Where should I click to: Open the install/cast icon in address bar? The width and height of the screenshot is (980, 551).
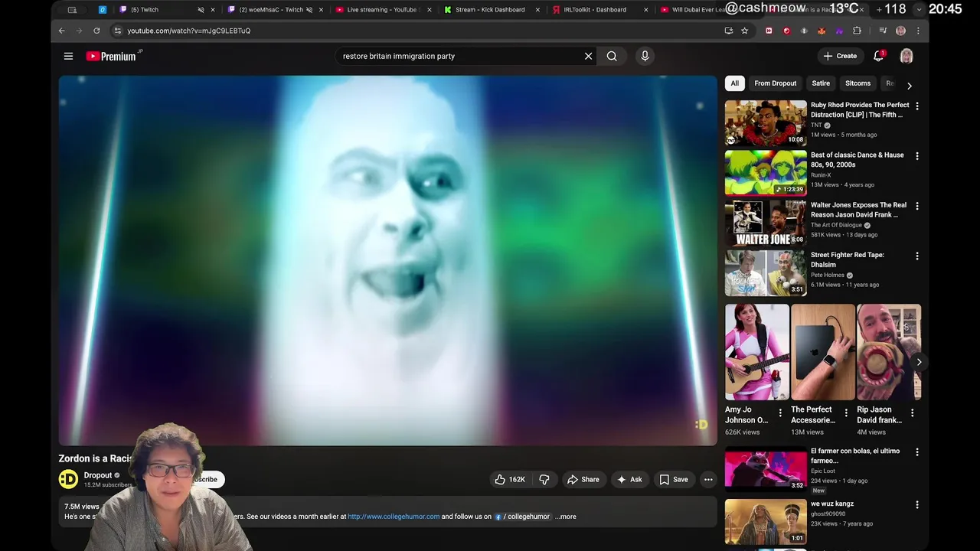coord(729,31)
